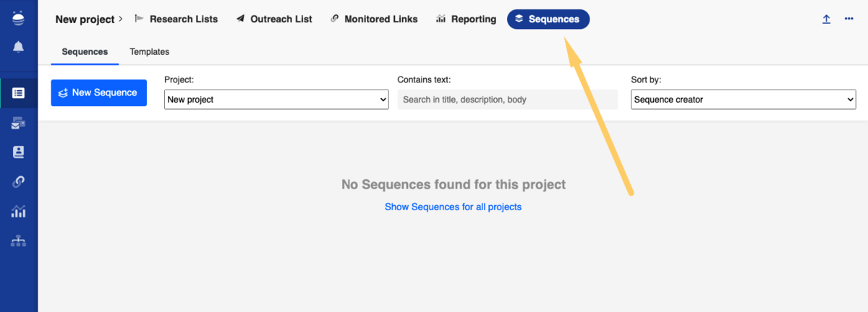Viewport: 868px width, 312px height.
Task: Click Show Sequences for all projects
Action: pyautogui.click(x=453, y=207)
